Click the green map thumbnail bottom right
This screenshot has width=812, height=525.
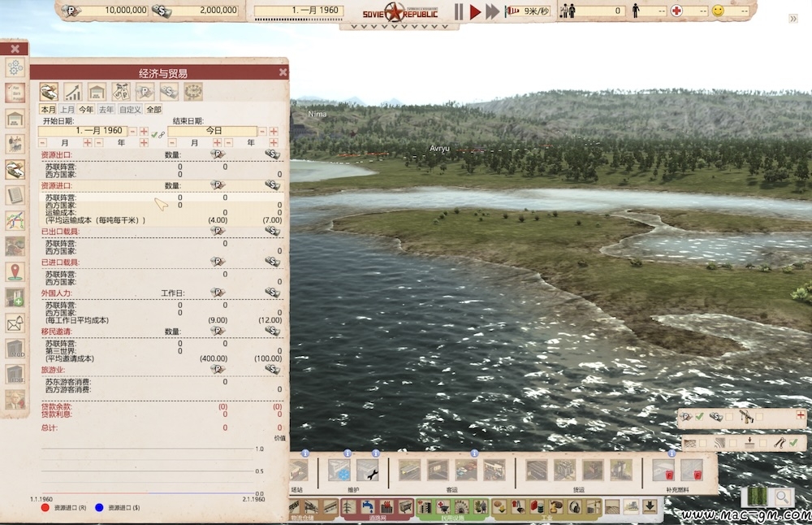[x=757, y=497]
